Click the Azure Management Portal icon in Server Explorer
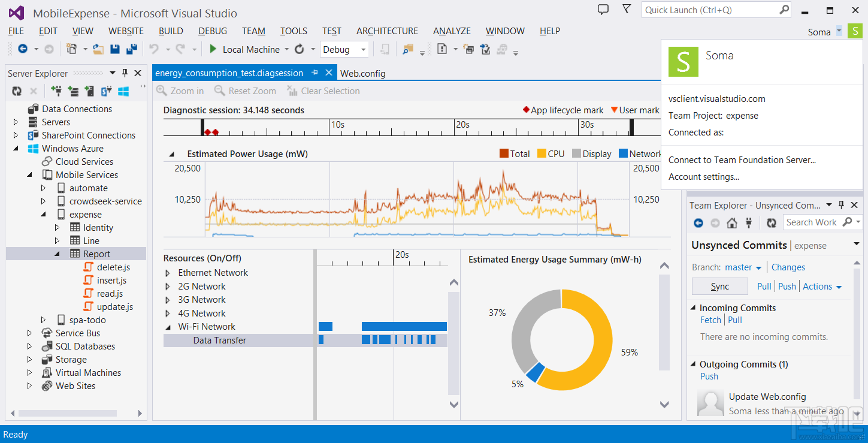The height and width of the screenshot is (443, 868). pos(123,91)
